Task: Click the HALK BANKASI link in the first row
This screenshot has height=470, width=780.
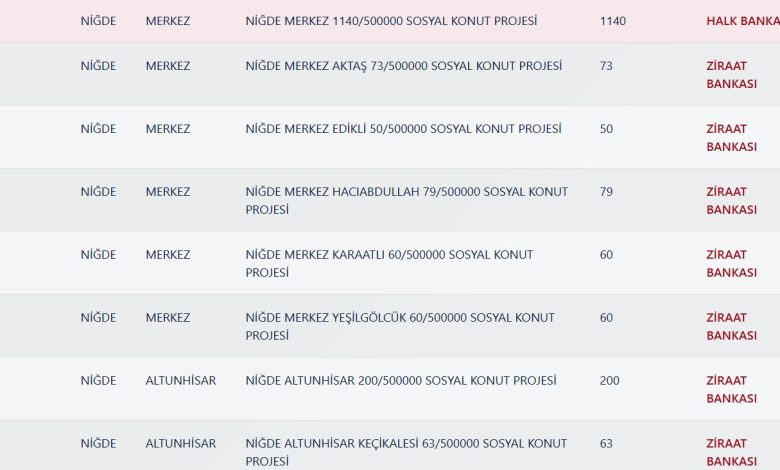Action: click(x=742, y=21)
